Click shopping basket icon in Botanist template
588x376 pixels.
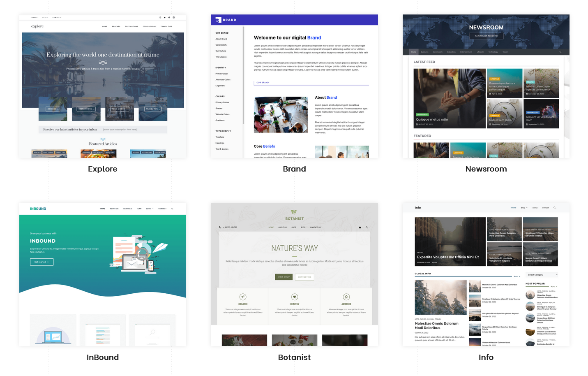pyautogui.click(x=360, y=227)
